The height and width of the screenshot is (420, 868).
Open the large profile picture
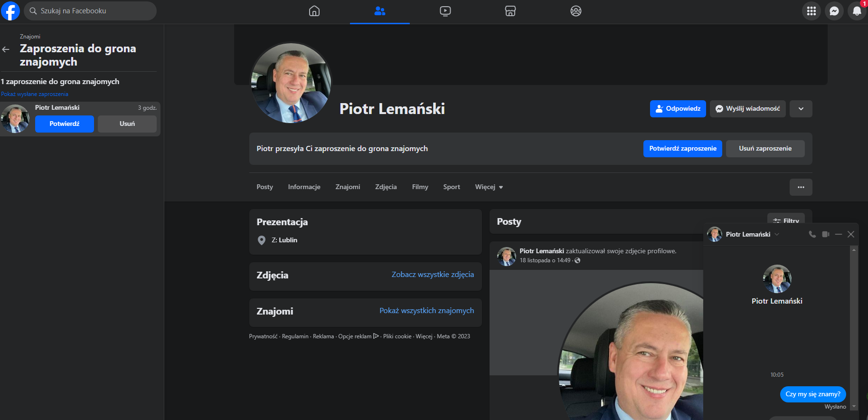(x=291, y=83)
